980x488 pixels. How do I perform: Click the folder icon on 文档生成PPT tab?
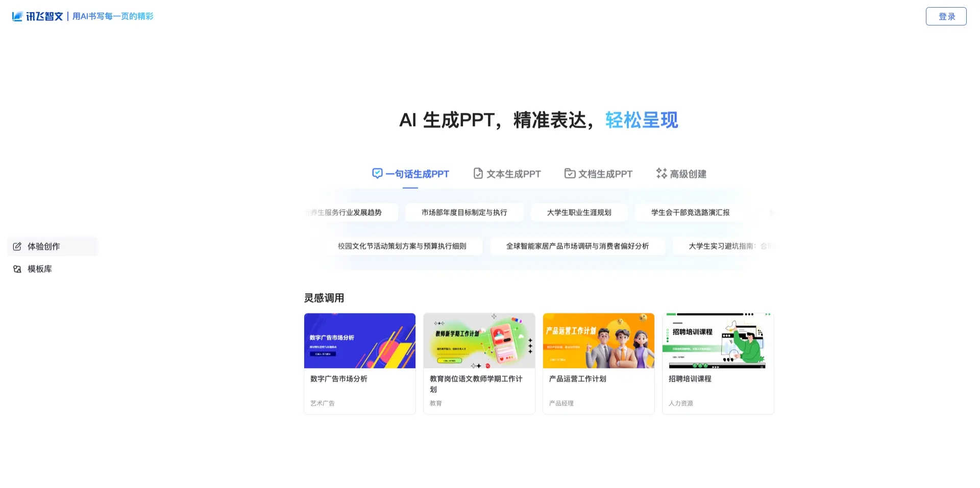(569, 173)
